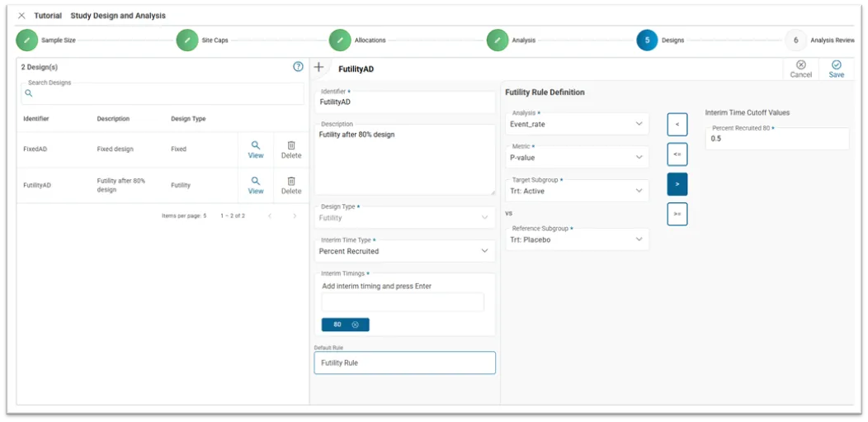
Task: Select the less-than-or-equal operator
Action: pos(677,154)
